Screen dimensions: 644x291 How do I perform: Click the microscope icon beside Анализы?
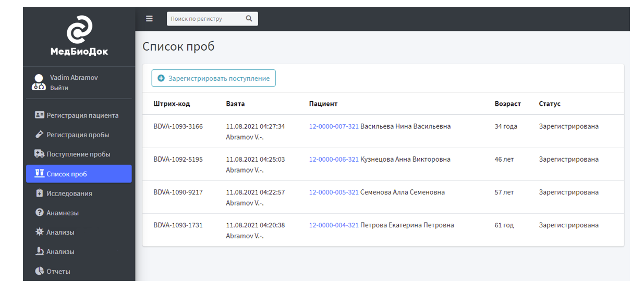(x=39, y=251)
